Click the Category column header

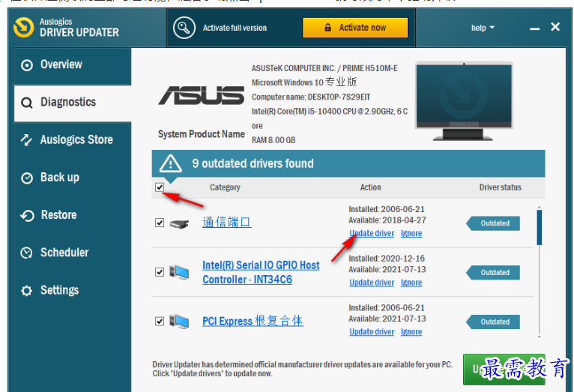[x=225, y=188]
